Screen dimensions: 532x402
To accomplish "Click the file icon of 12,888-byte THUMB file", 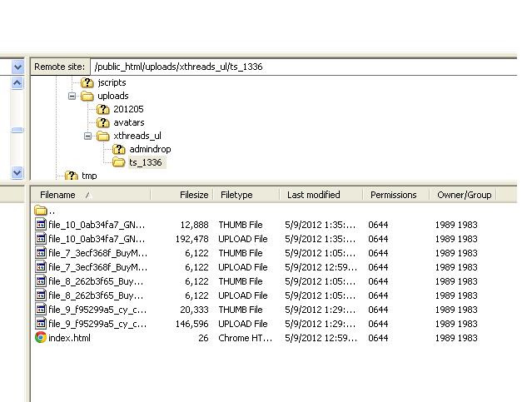I will tap(41, 225).
